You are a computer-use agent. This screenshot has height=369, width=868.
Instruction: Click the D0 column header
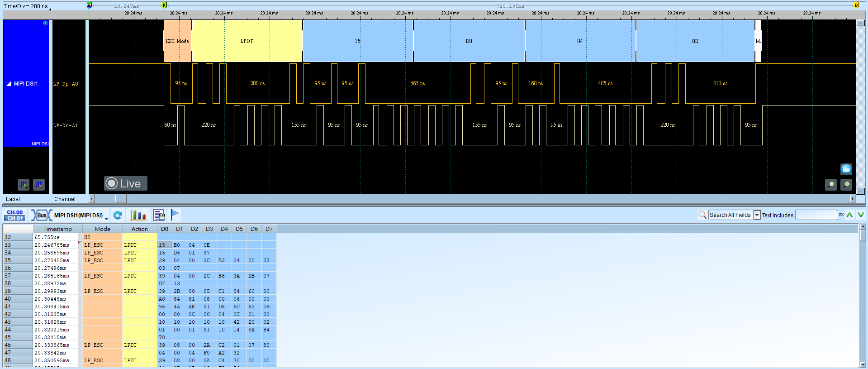point(165,229)
